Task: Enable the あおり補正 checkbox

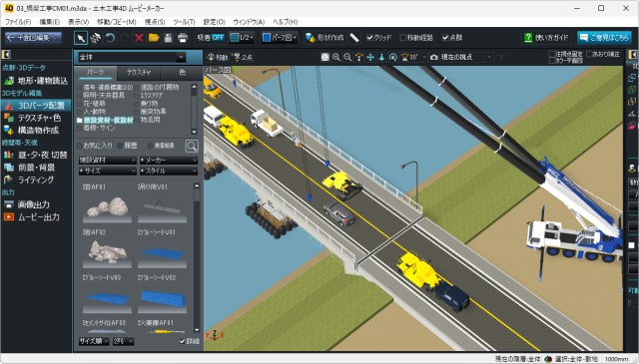Action: tap(589, 54)
